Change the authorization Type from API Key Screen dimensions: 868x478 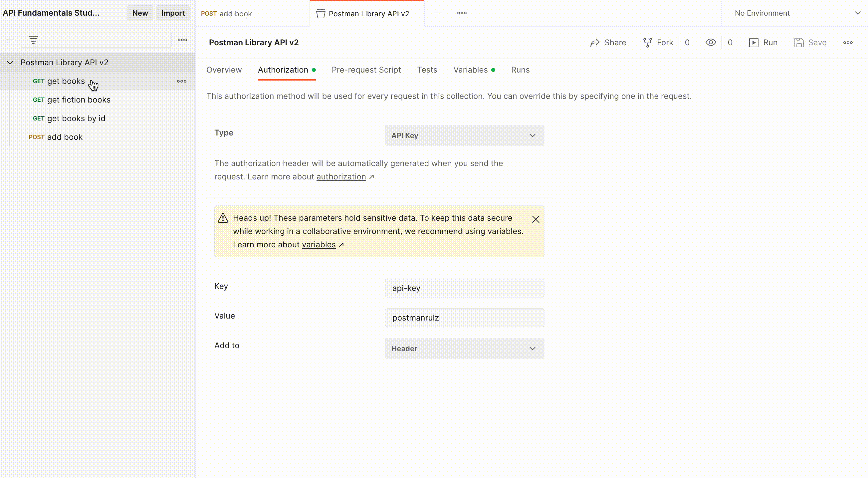click(x=464, y=135)
